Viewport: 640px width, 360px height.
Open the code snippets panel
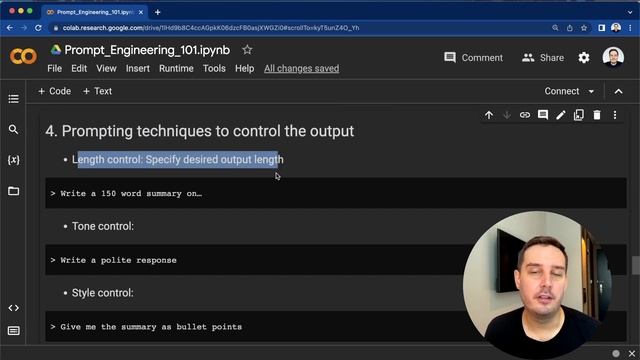(13, 308)
